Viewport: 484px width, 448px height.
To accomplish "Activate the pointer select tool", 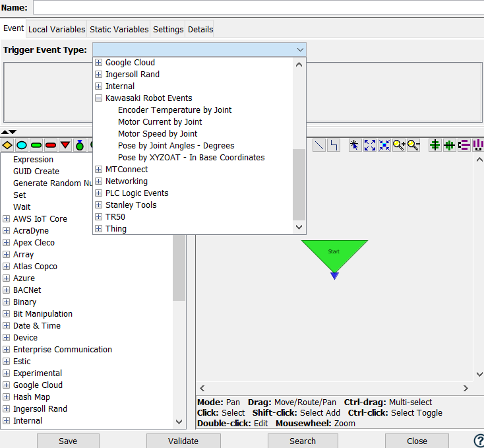I will 355,145.
